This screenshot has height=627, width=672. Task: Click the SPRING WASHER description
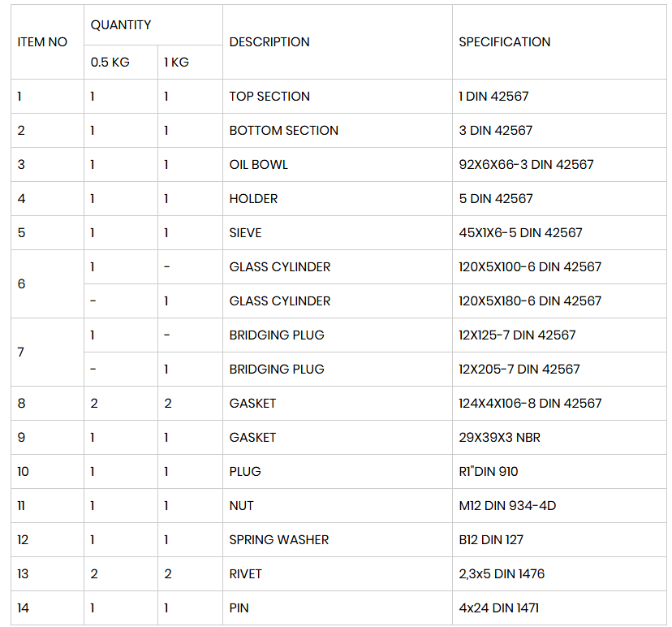(x=279, y=540)
